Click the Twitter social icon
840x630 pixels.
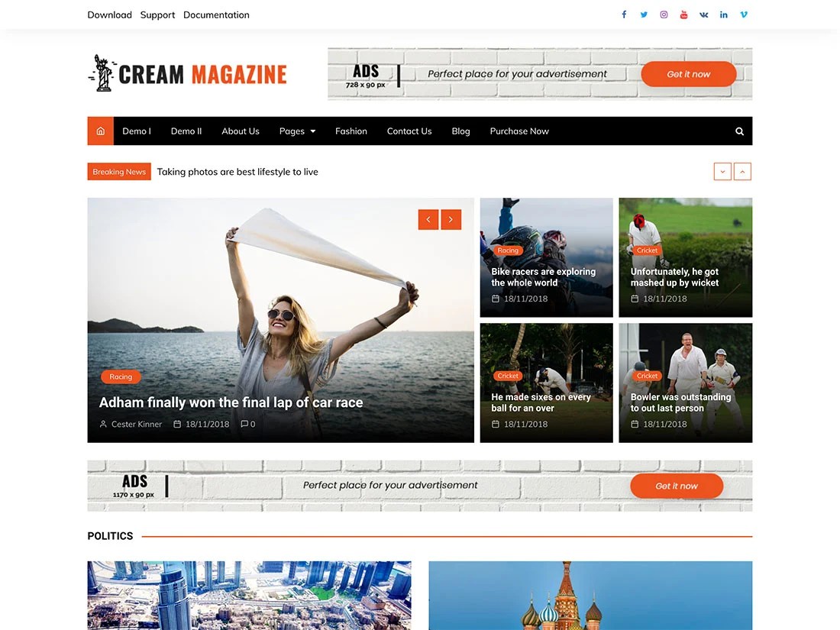[x=644, y=14]
